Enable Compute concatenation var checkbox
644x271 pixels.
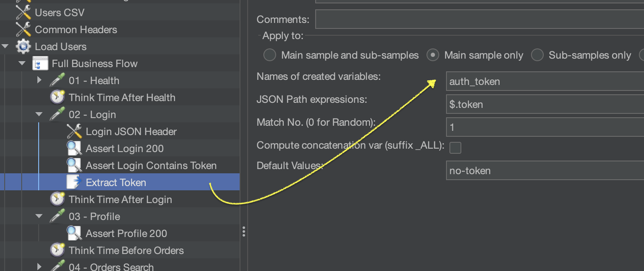[x=455, y=148]
